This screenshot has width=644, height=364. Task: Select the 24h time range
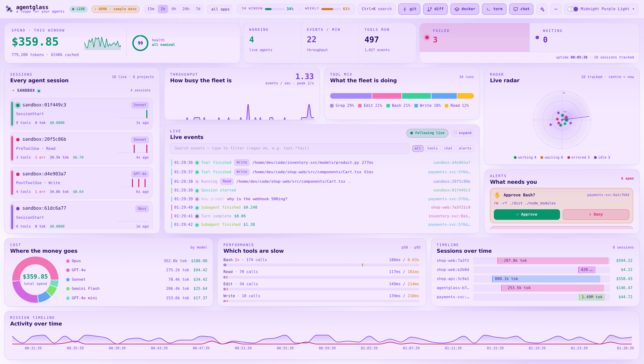point(186,9)
